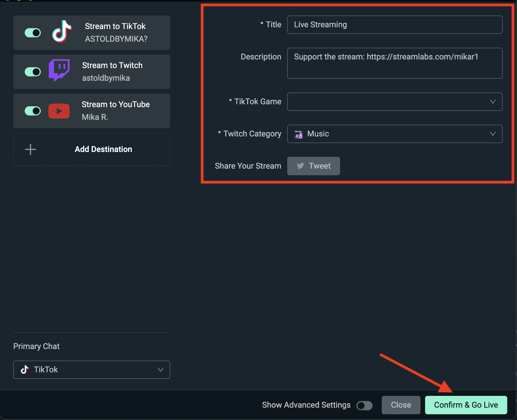Click the Music category thumbnail icon
This screenshot has height=420, width=517.
point(298,134)
